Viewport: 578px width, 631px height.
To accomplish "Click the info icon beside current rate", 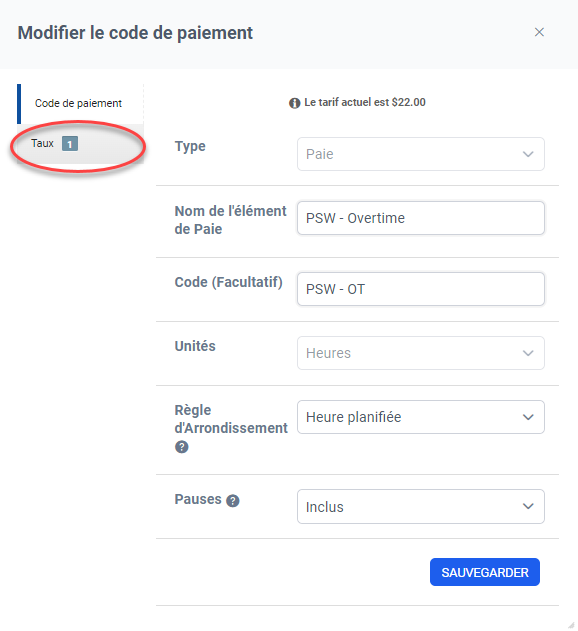I will (295, 103).
